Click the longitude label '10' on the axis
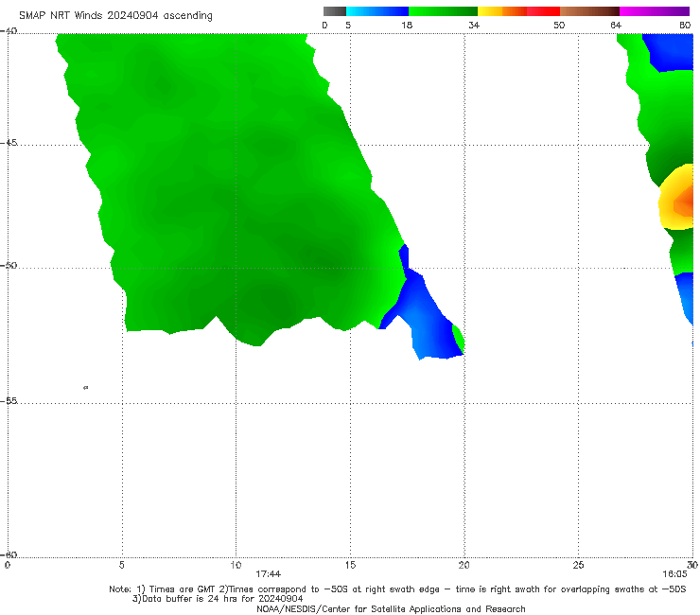The width and height of the screenshot is (700, 615). tap(236, 566)
